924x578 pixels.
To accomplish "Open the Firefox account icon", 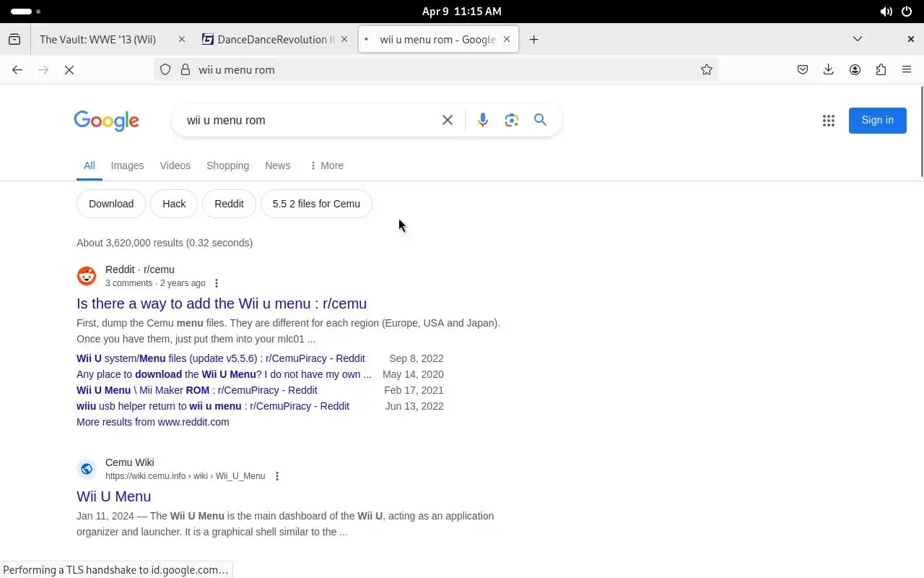I will click(855, 70).
